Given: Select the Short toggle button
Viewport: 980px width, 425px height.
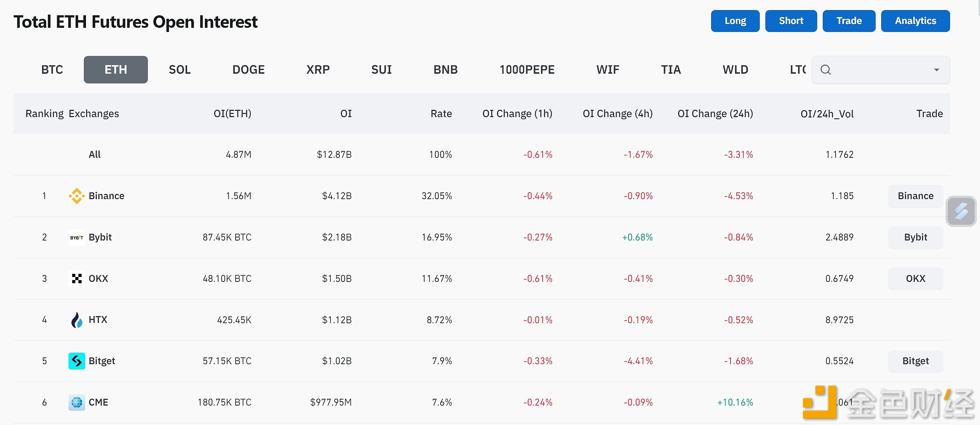Looking at the screenshot, I should pos(791,20).
